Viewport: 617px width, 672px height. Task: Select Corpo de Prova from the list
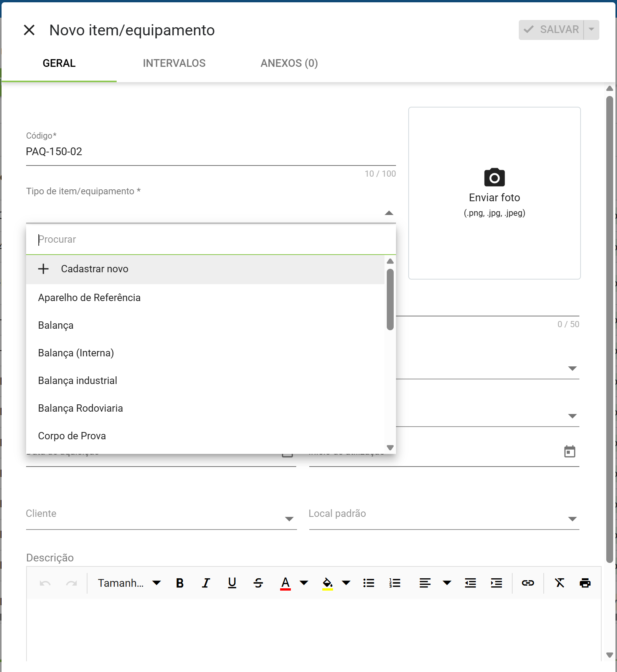click(x=205, y=436)
